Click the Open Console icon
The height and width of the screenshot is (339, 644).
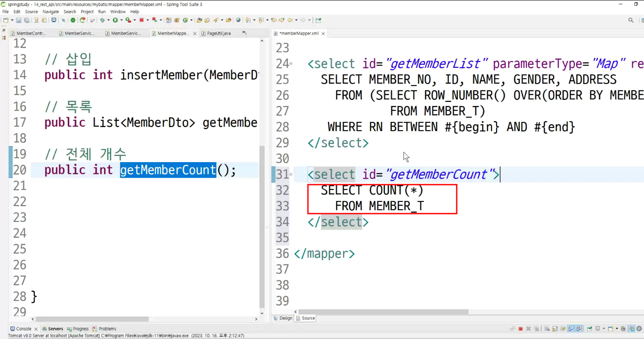tap(611, 329)
